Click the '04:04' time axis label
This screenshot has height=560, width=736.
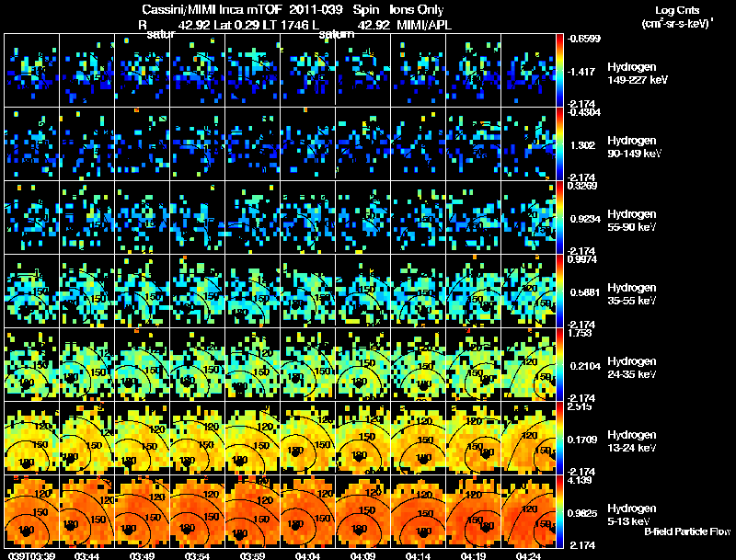307,555
